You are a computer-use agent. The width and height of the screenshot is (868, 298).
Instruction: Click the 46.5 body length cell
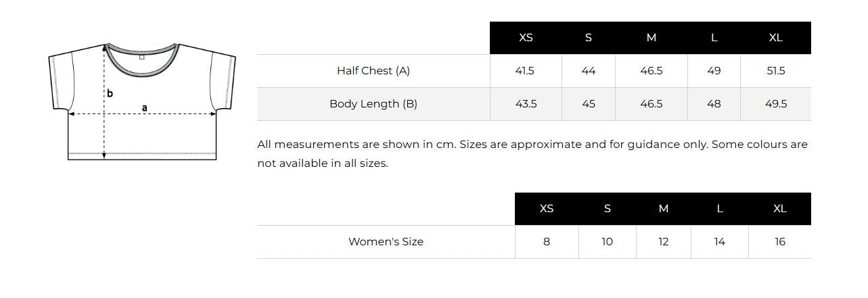652,104
